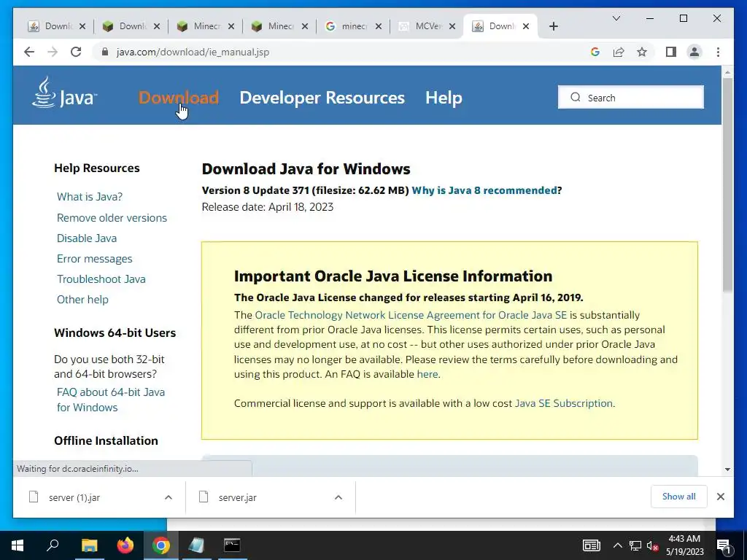Open the Error messages link
747x560 pixels.
[x=94, y=259]
